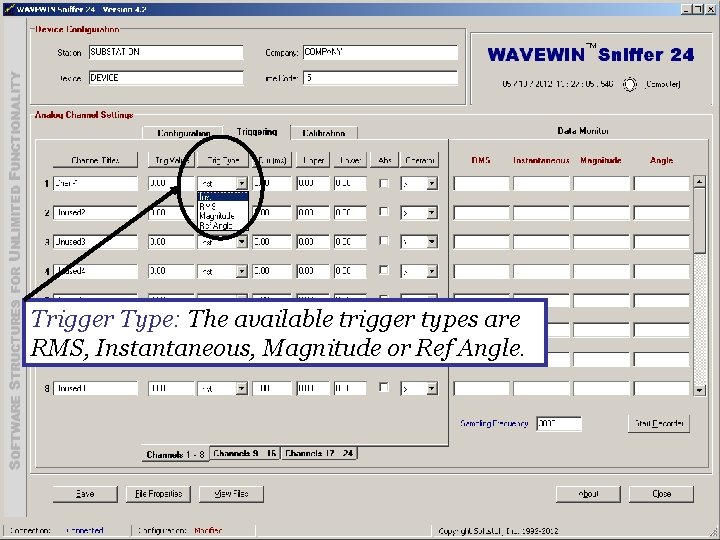Expand the Trig Type dropdown for channel 1

point(242,183)
